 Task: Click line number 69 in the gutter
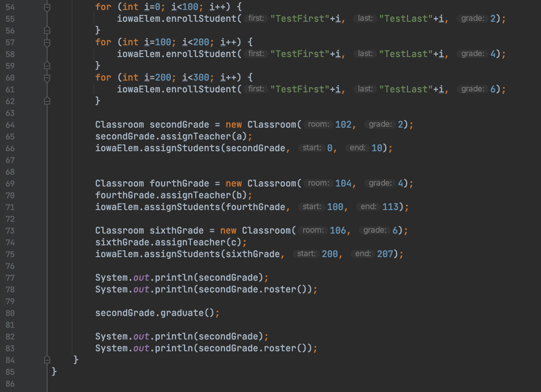coord(10,183)
